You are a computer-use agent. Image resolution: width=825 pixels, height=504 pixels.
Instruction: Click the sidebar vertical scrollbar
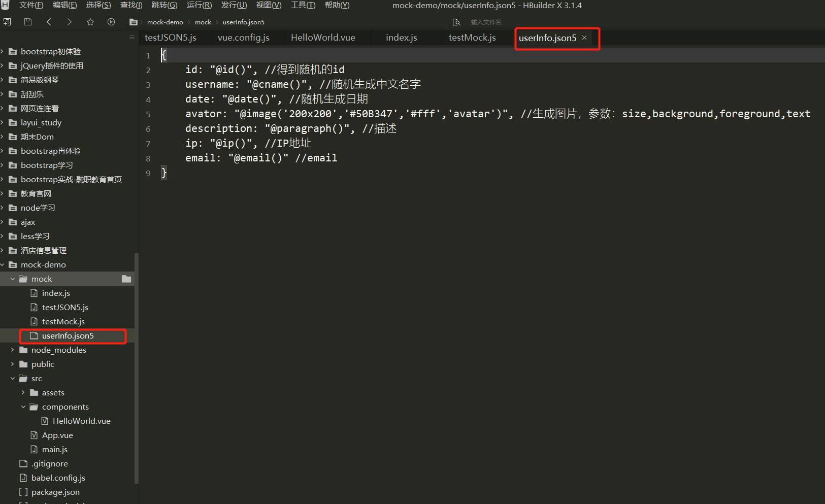tap(136, 368)
